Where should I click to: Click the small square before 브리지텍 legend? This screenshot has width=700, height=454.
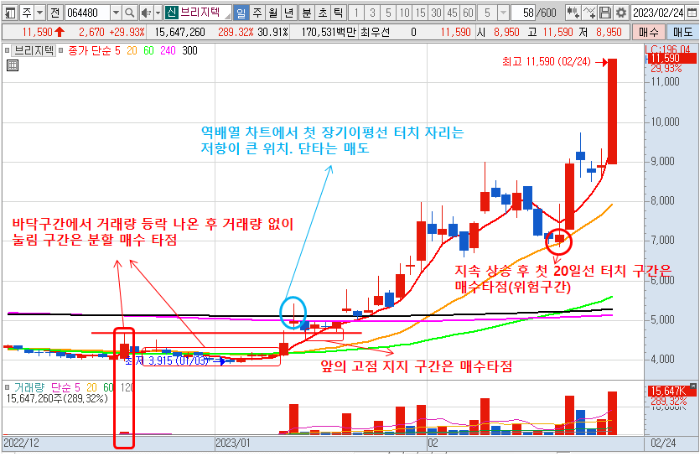point(7,51)
